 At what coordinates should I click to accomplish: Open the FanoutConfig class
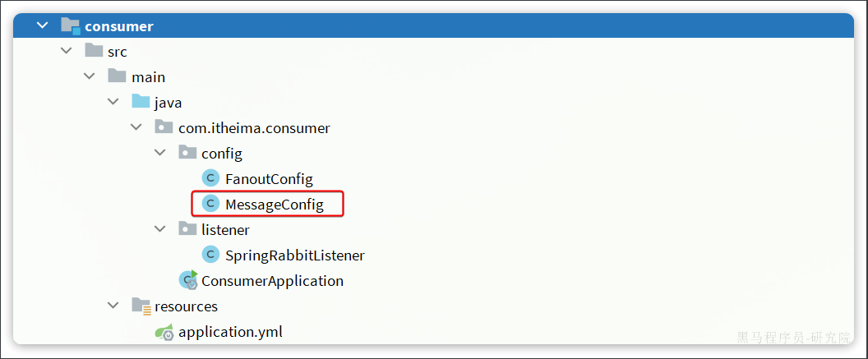[x=269, y=179]
